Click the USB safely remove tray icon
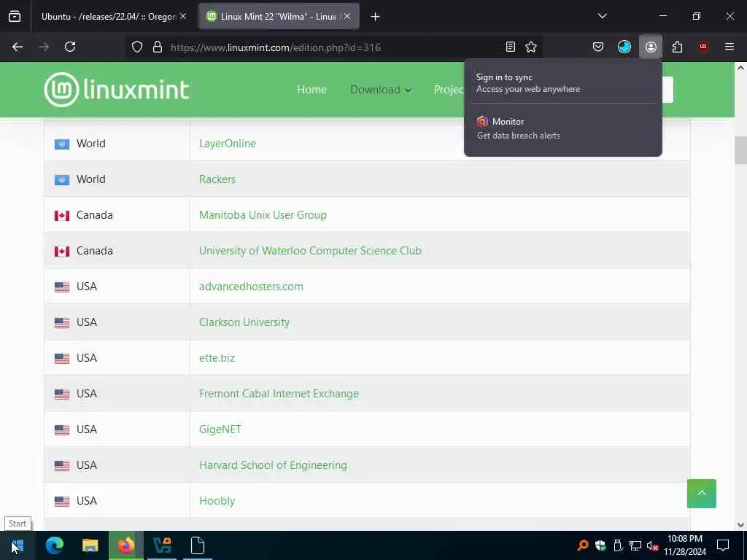Screen dimensions: 747x560 pos(618,545)
